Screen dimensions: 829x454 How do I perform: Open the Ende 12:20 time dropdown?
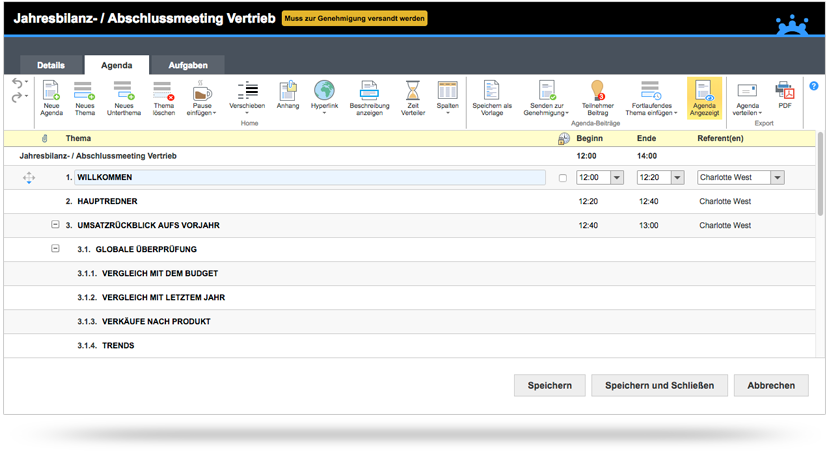pyautogui.click(x=677, y=178)
